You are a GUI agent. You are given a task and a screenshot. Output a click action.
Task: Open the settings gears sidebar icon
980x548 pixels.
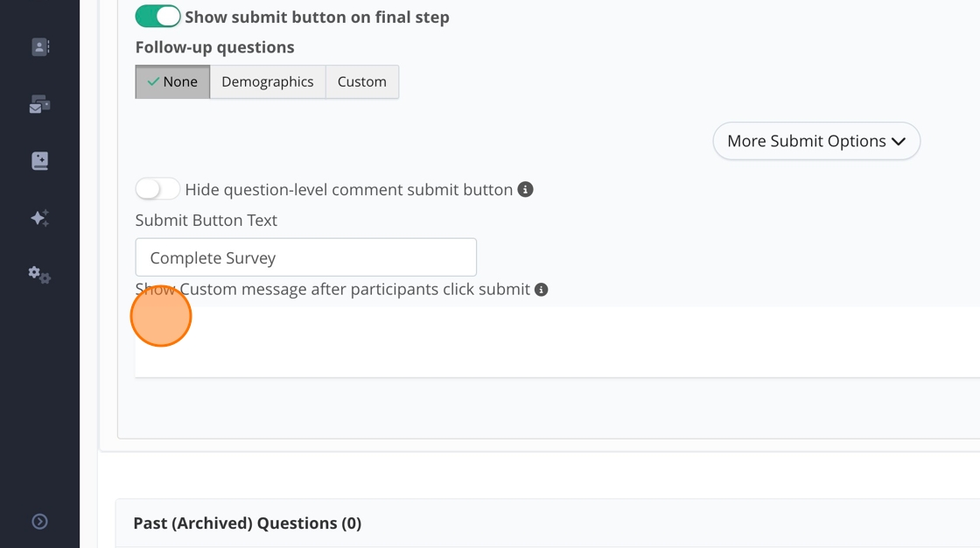(x=40, y=275)
